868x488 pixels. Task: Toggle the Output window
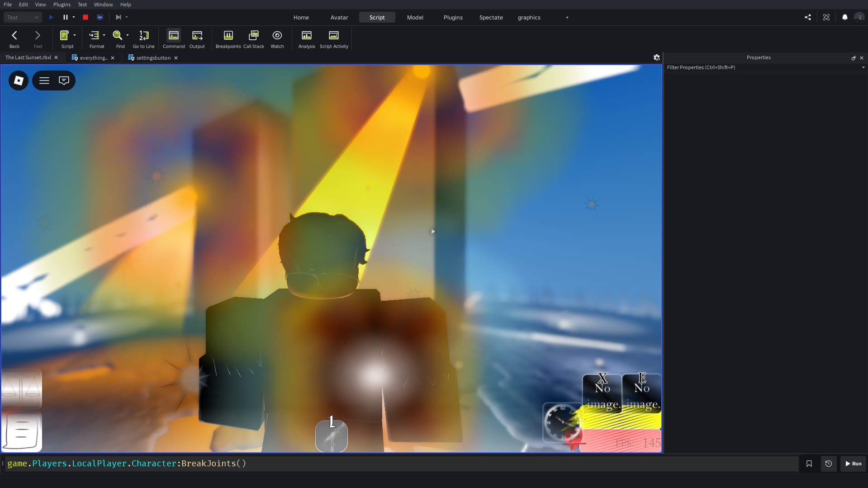pos(197,39)
